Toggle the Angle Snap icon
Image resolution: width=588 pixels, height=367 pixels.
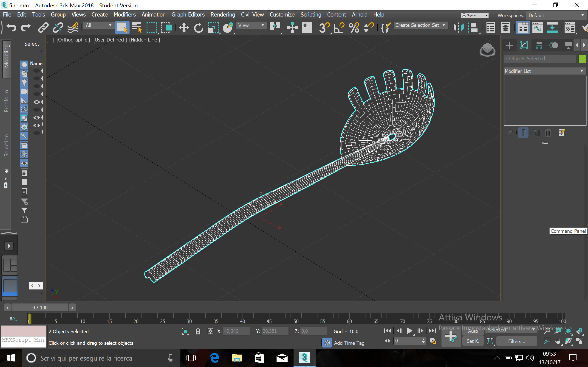(339, 28)
